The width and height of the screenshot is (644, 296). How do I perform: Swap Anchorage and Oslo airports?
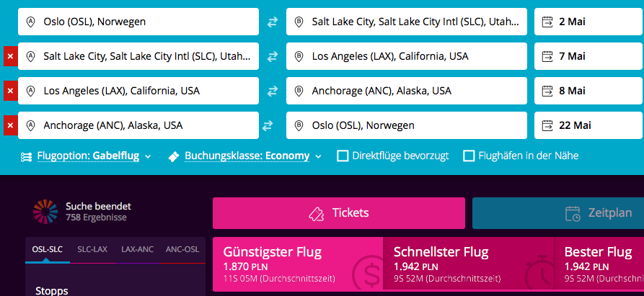click(268, 125)
